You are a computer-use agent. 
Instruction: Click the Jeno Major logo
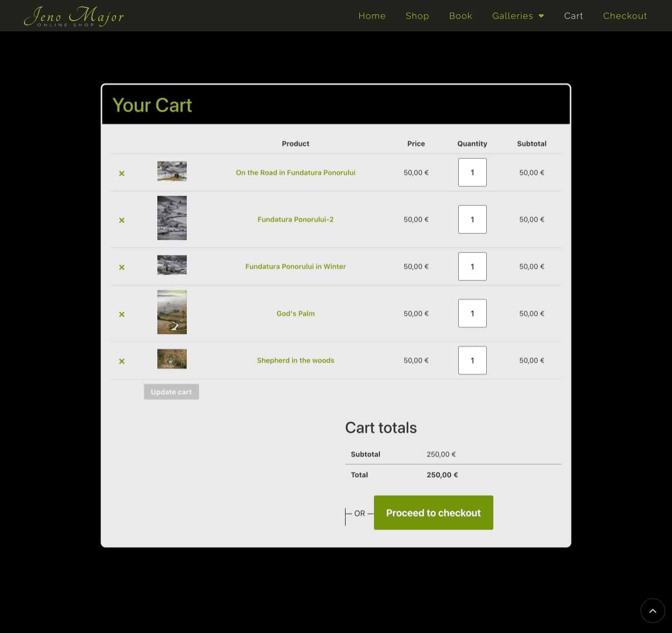pos(74,16)
